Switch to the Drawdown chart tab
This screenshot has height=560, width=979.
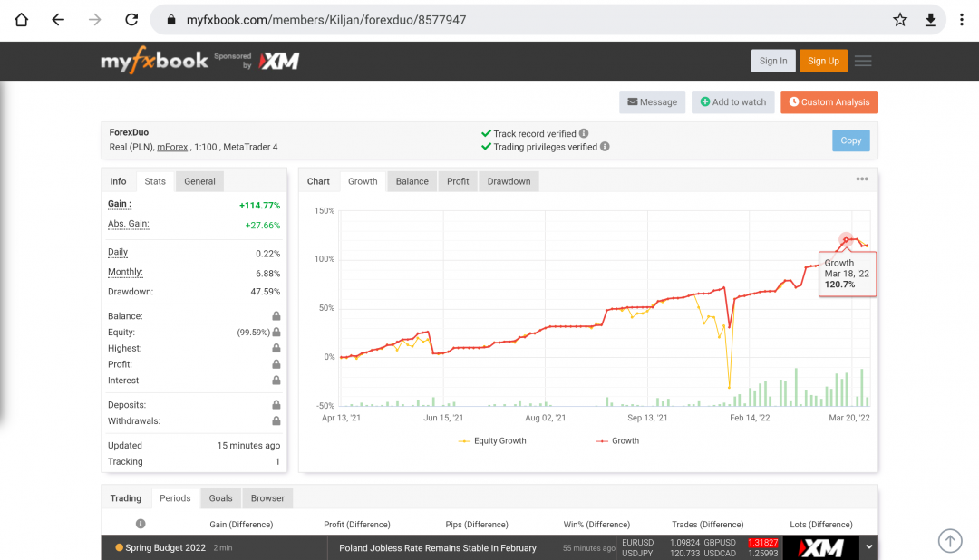click(x=509, y=181)
